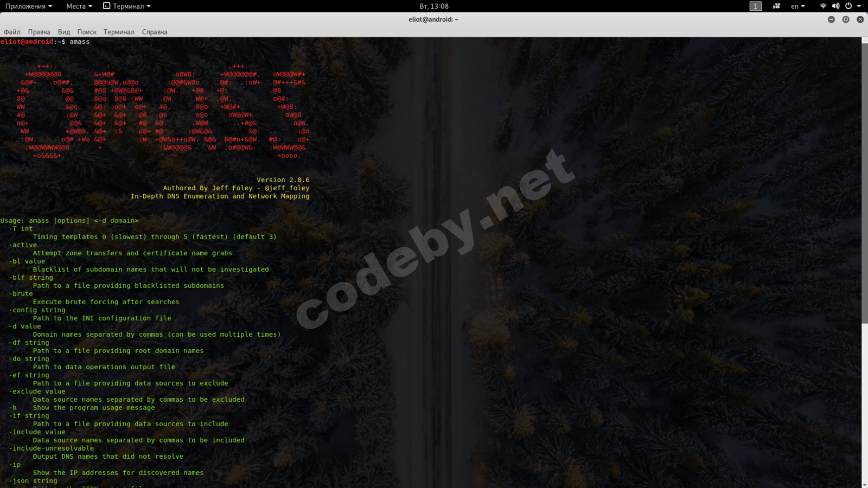
Task: Click In-Depth DNS Enumeration and Network Mapping
Action: coord(220,196)
